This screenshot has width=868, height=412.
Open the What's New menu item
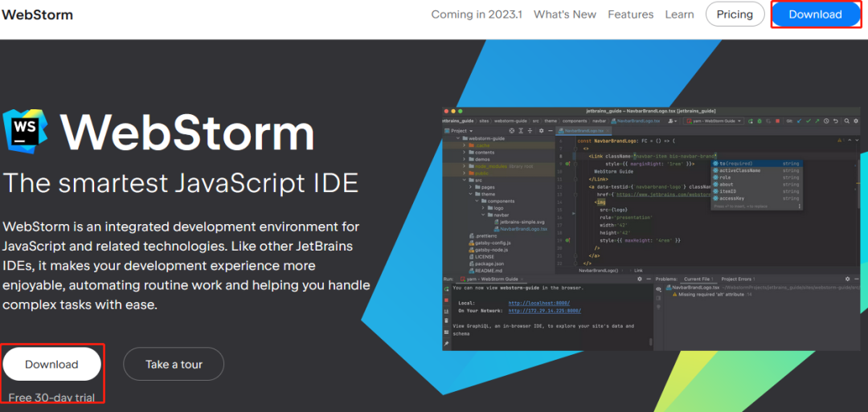point(565,14)
